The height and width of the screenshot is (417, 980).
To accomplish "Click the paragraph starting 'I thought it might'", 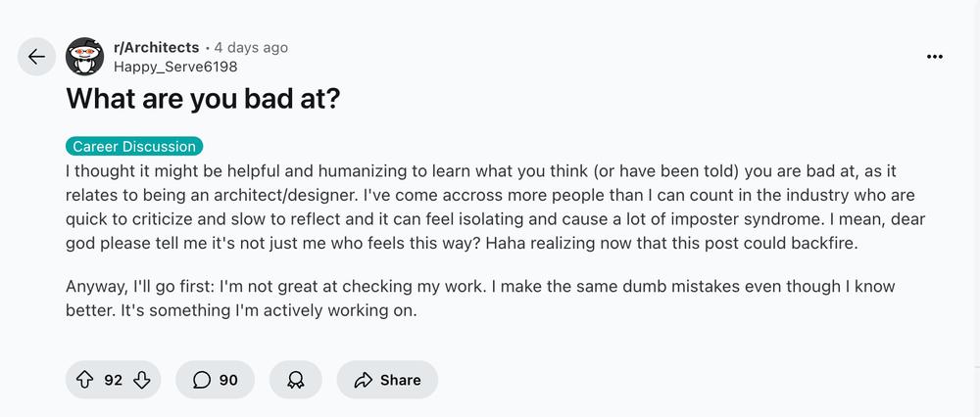I will (495, 208).
